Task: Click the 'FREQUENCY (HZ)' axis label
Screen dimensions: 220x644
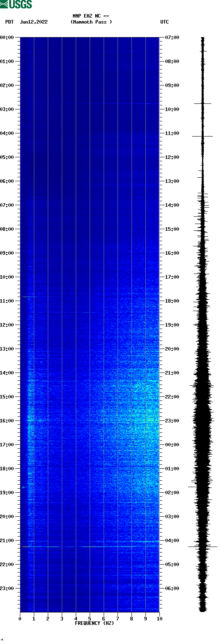Action: [x=94, y=623]
